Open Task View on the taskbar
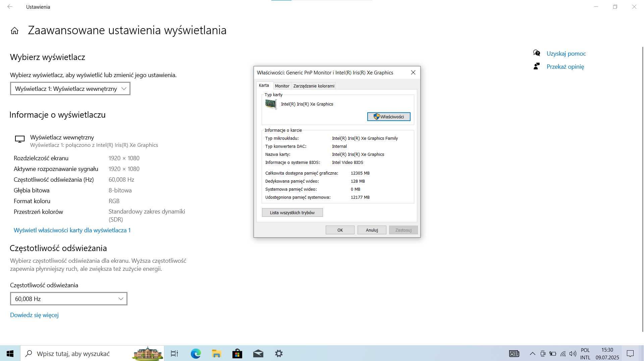 click(174, 353)
